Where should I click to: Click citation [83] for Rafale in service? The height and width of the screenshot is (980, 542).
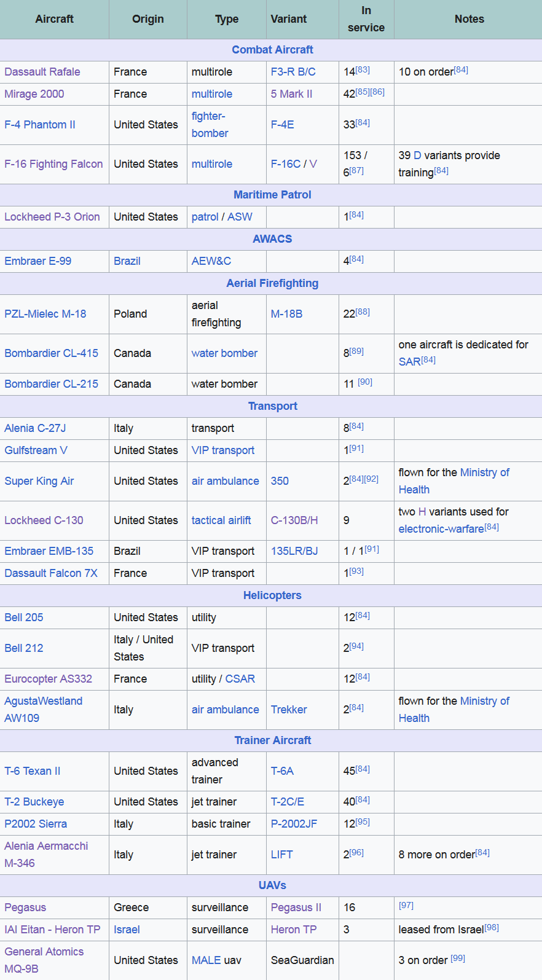click(x=363, y=69)
